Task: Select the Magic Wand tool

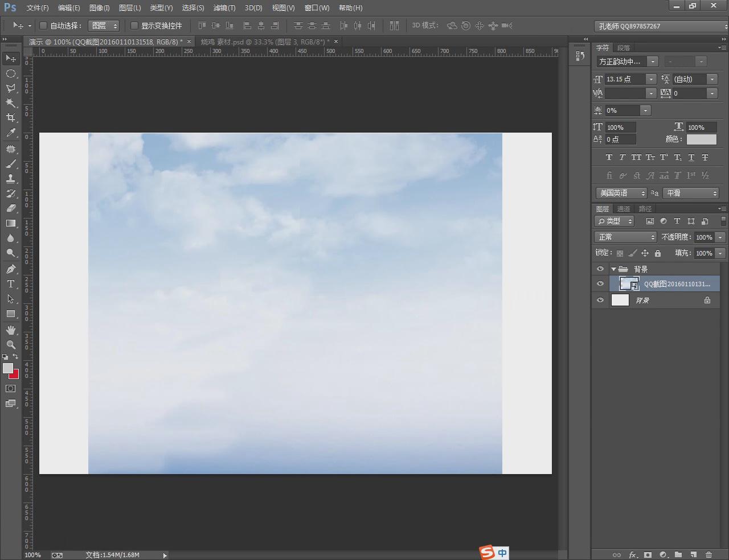Action: click(x=11, y=103)
